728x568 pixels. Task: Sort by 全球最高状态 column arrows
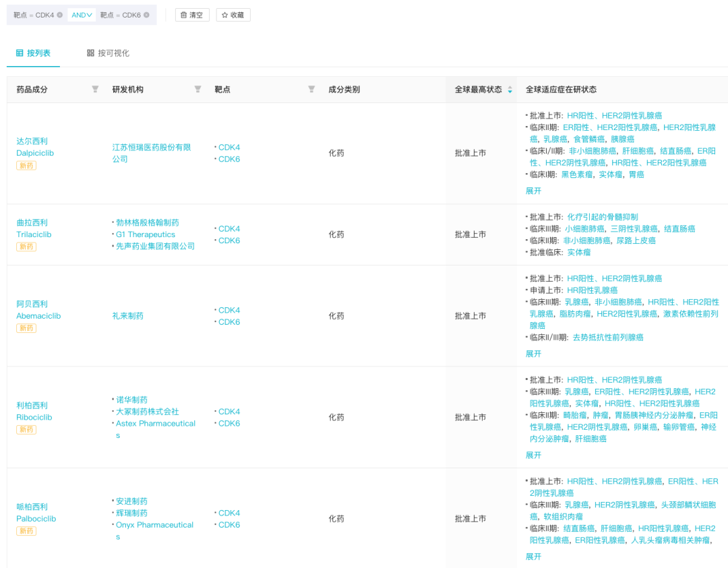tap(510, 90)
